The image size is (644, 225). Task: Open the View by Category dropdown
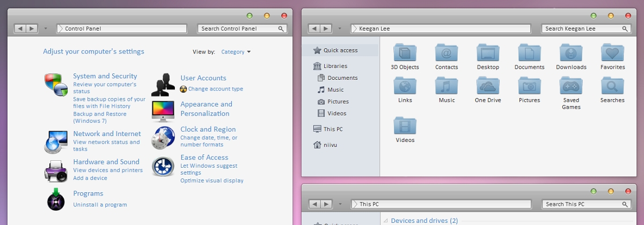point(236,52)
